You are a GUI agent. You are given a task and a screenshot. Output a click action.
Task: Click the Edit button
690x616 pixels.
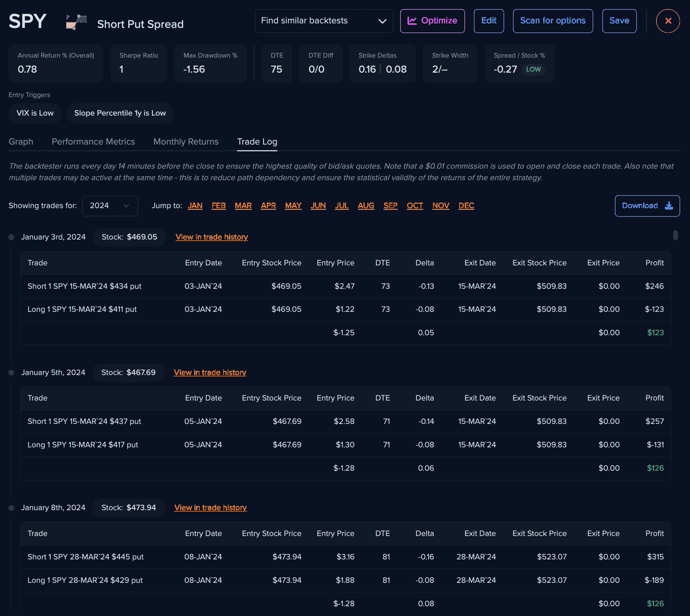pyautogui.click(x=489, y=21)
